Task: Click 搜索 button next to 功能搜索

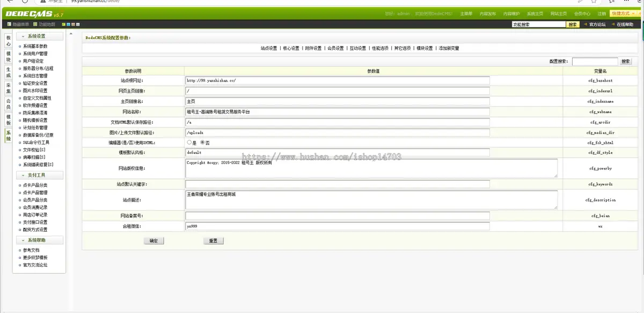Action: [573, 24]
